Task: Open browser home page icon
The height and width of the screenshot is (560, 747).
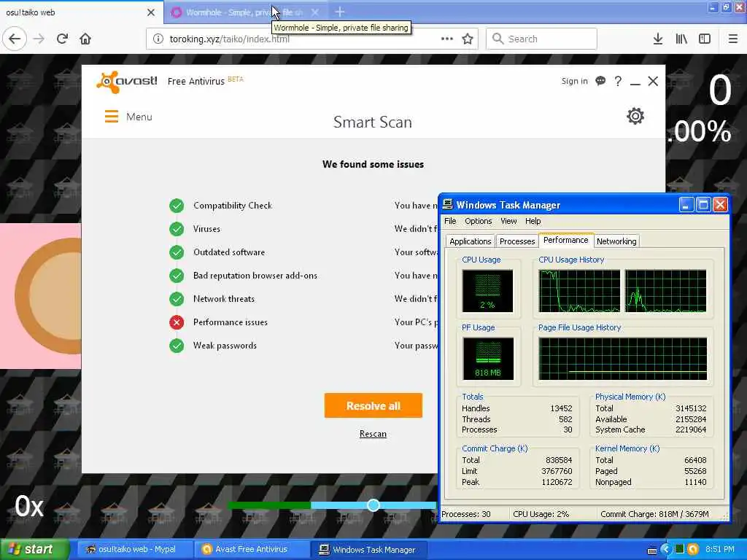Action: coord(85,39)
